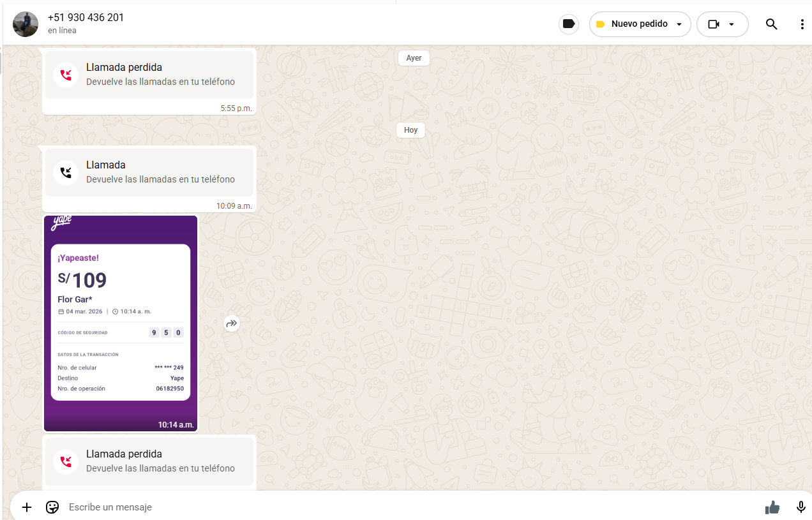Open the contact profile picture
Viewport: 812px width, 520px height.
click(x=26, y=24)
